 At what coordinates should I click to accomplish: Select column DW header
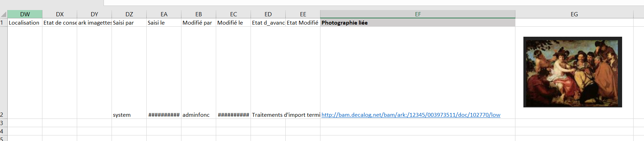point(25,14)
